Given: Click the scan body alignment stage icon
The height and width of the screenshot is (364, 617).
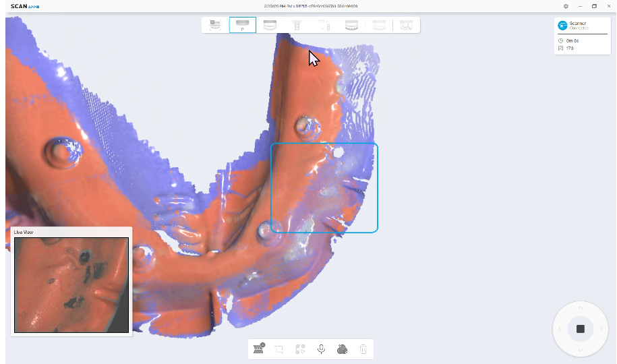Looking at the screenshot, I should click(324, 26).
